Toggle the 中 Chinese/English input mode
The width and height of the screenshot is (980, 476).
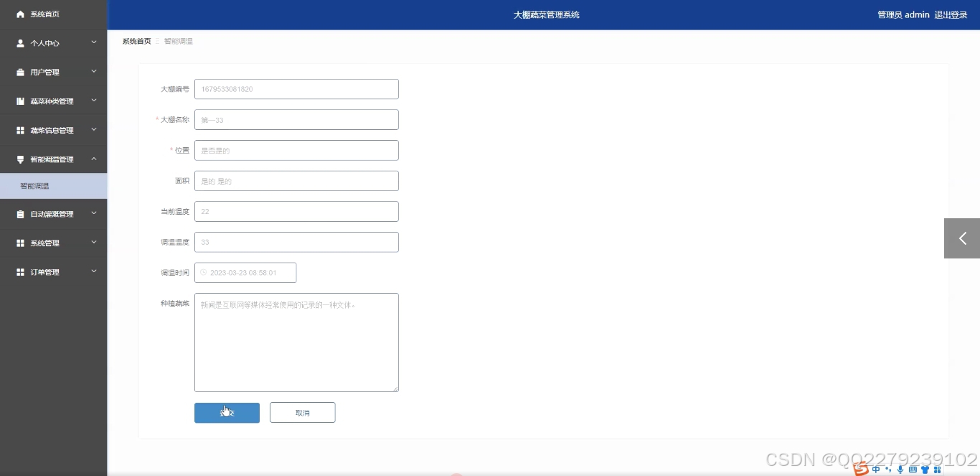pos(876,470)
